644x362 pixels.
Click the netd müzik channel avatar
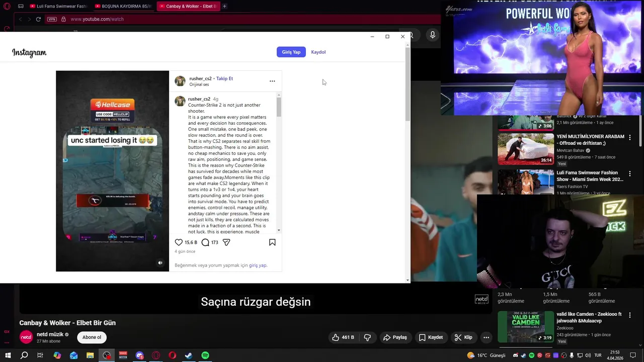click(26, 337)
